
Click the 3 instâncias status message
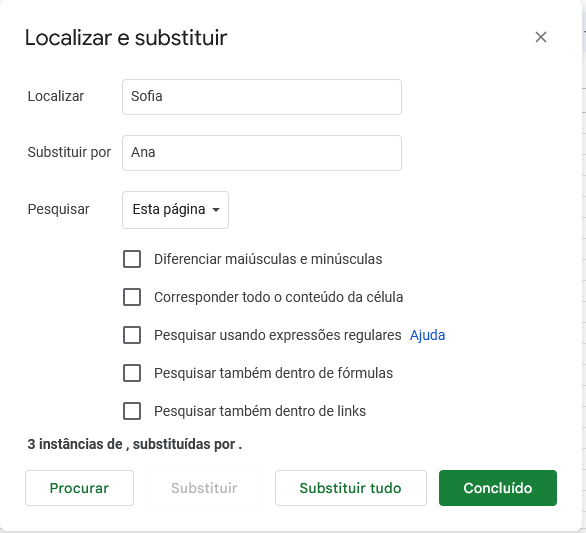tap(135, 444)
